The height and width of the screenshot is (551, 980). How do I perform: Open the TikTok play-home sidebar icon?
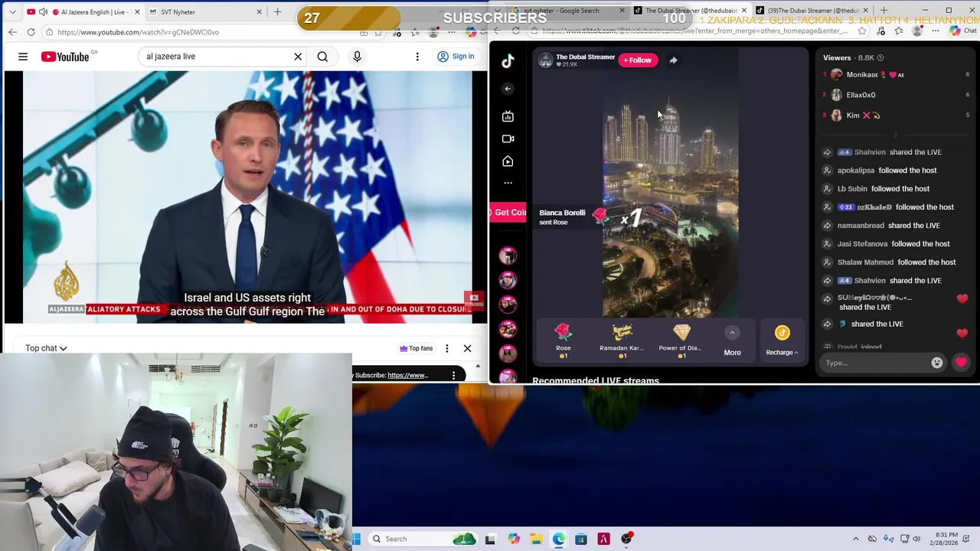tap(508, 161)
